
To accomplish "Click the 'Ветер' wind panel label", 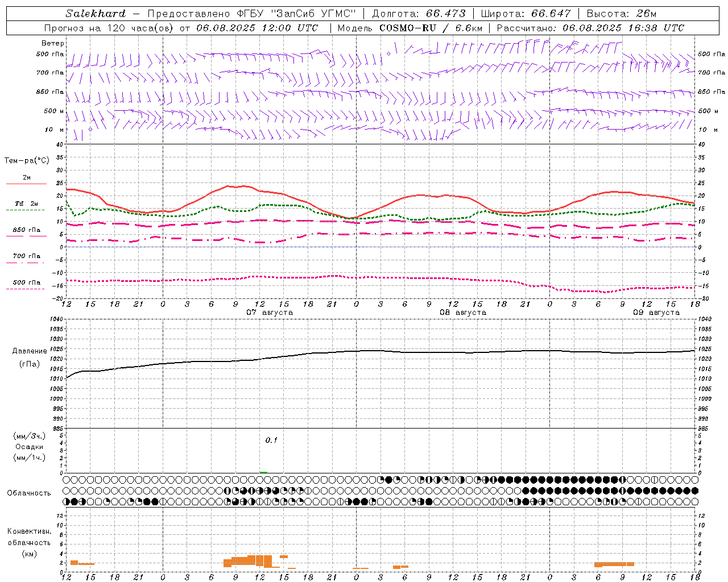I will tap(53, 43).
